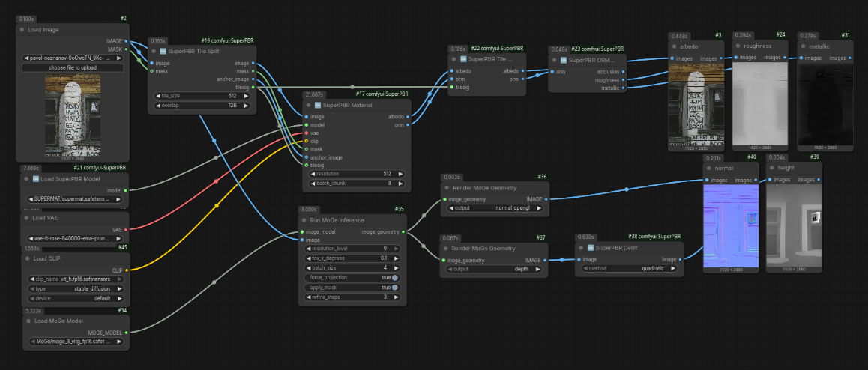Open the SUPERMAT/supermat.safetensors model dropdown

76,199
